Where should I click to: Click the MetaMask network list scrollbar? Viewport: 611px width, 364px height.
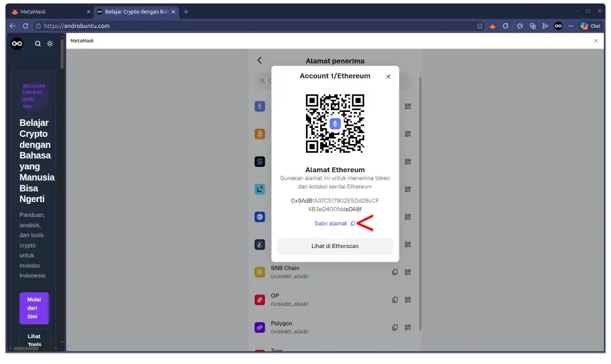421,204
